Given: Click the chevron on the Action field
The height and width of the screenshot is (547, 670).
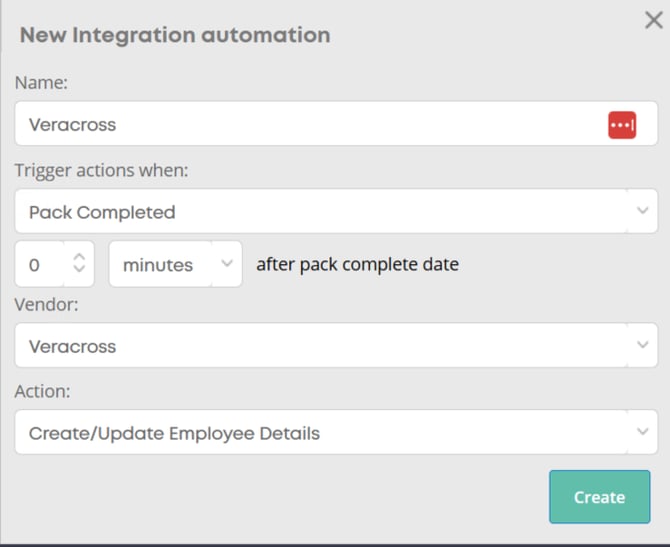Looking at the screenshot, I should 643,432.
